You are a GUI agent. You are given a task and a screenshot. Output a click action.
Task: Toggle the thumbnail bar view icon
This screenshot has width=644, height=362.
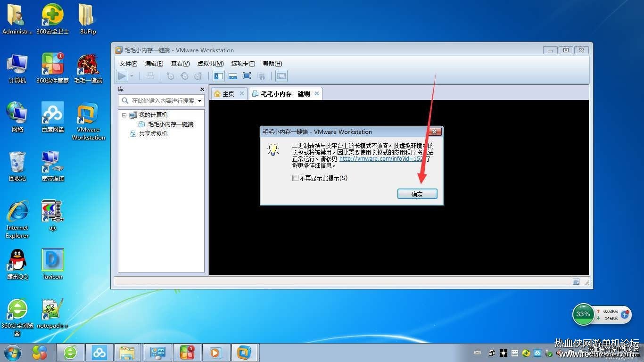pos(232,76)
